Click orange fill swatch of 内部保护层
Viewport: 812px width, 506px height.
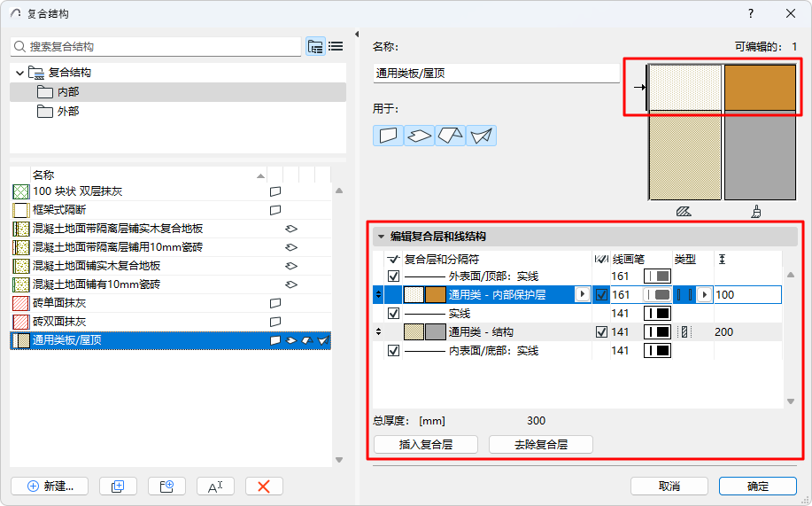(x=436, y=294)
